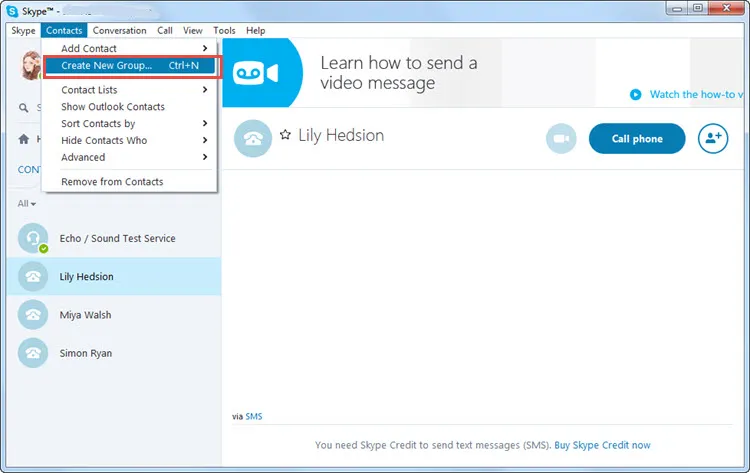Viewport: 750px width, 473px height.
Task: Open the Call menu
Action: pyautogui.click(x=165, y=31)
